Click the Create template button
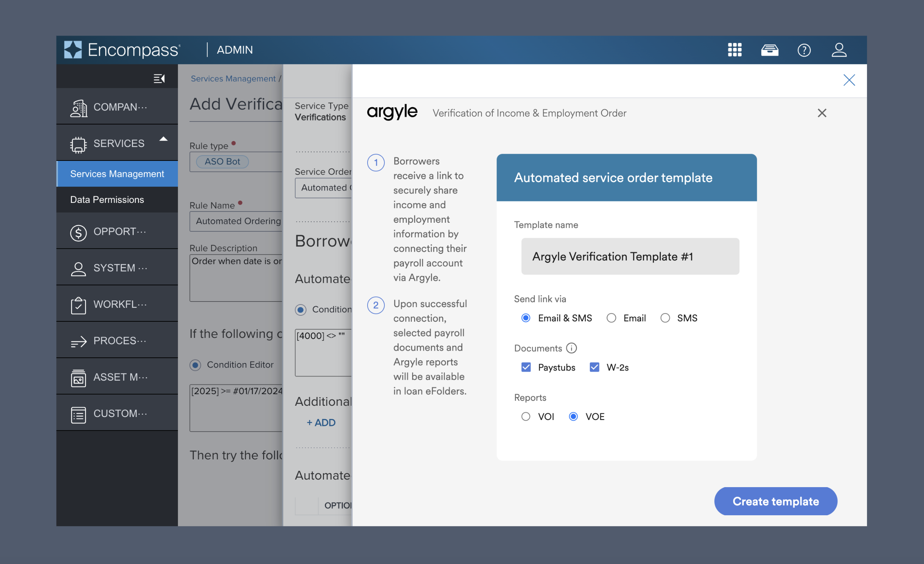The height and width of the screenshot is (564, 924). pyautogui.click(x=775, y=501)
